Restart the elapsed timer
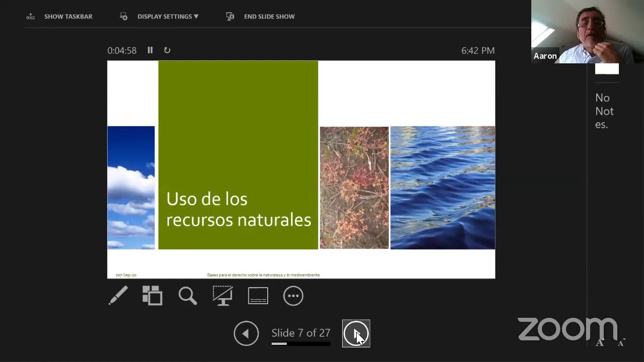 click(x=167, y=50)
